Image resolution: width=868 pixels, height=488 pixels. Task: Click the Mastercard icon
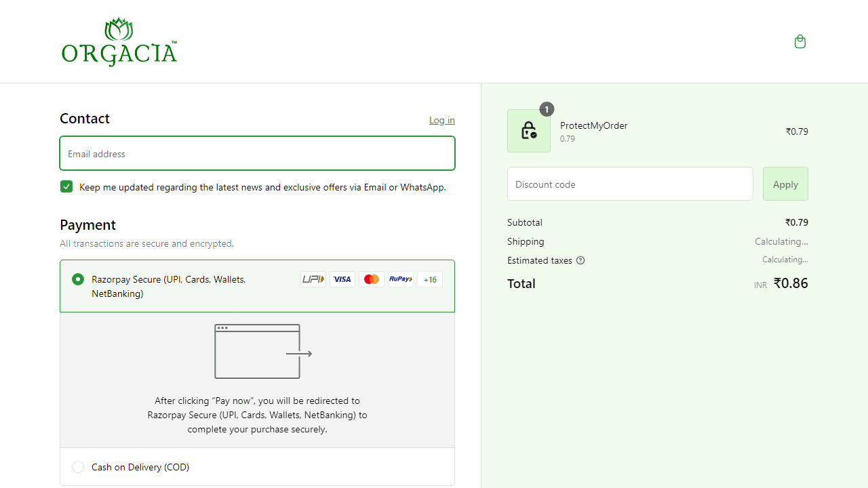tap(372, 279)
